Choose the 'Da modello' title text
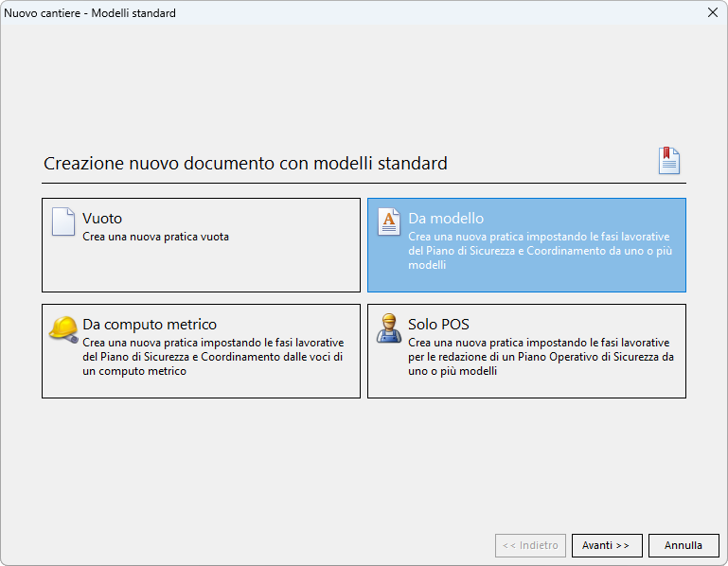This screenshot has height=566, width=728. tap(446, 219)
